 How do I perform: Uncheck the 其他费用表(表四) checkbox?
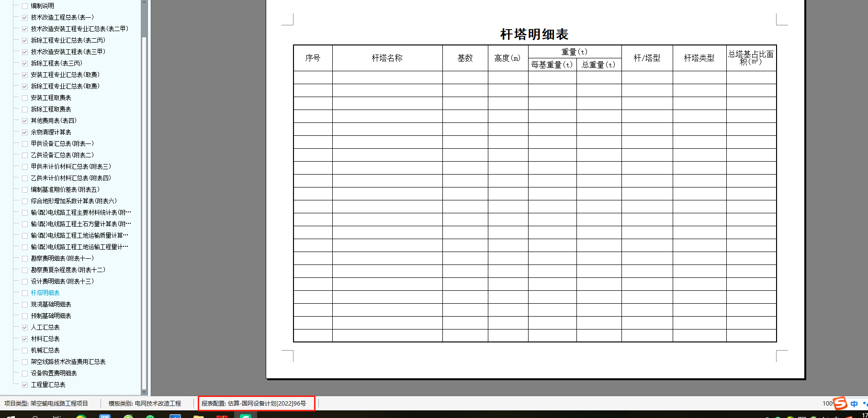tap(25, 121)
